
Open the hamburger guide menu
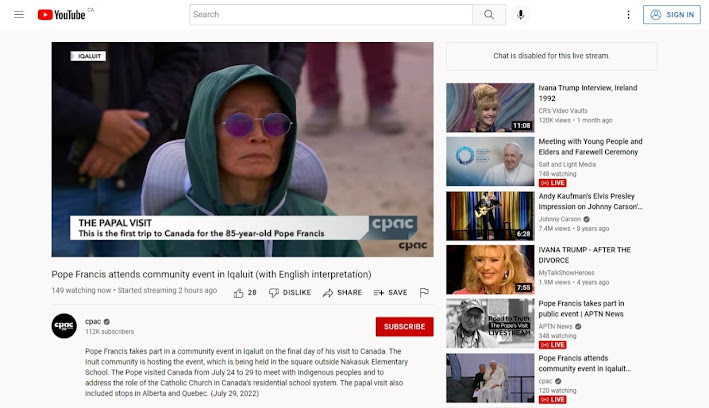tap(19, 14)
